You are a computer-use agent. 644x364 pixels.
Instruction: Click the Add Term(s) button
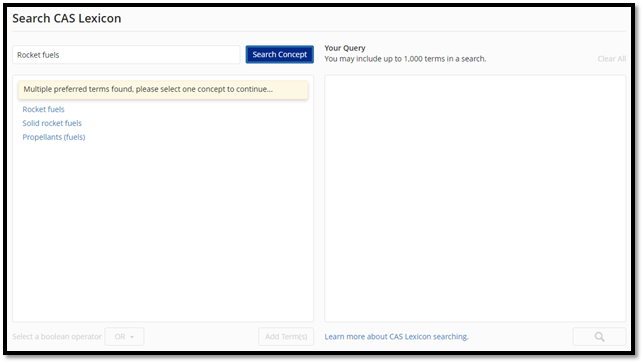point(286,336)
